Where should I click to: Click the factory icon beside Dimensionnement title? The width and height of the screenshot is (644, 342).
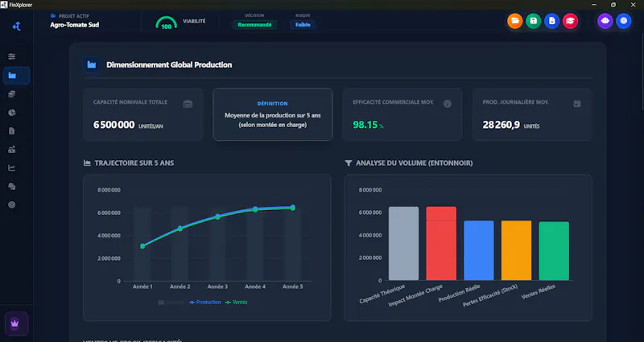click(x=92, y=65)
